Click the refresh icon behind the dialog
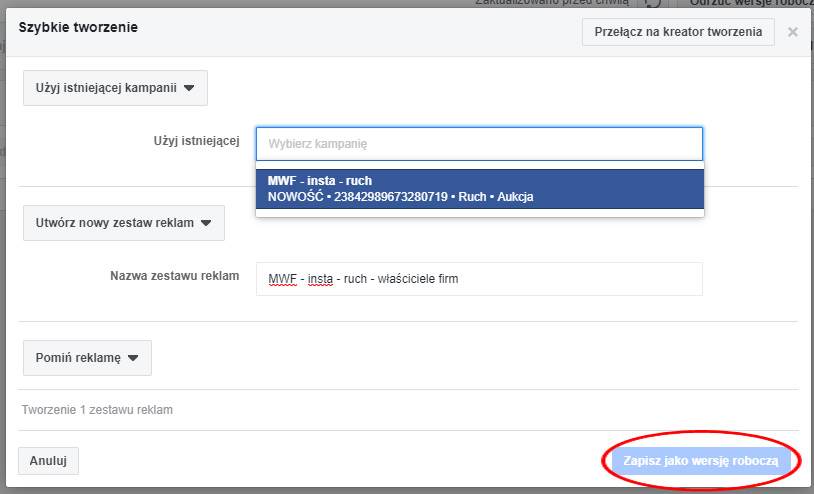 tap(653, 3)
